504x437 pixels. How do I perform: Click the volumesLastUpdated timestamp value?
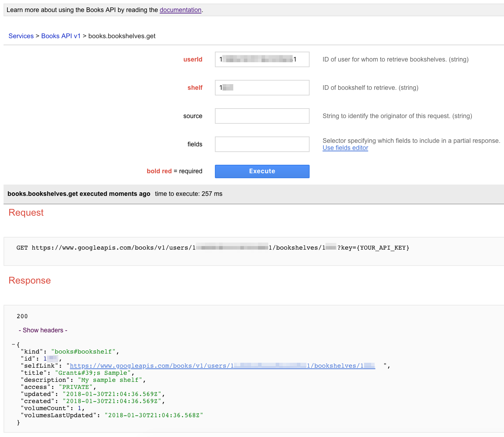(x=154, y=415)
